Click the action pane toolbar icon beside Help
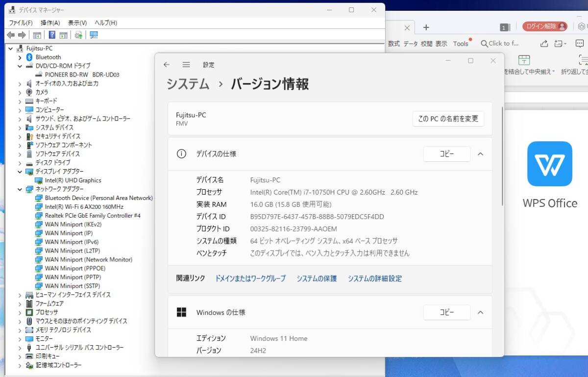The image size is (588, 377). (x=63, y=35)
